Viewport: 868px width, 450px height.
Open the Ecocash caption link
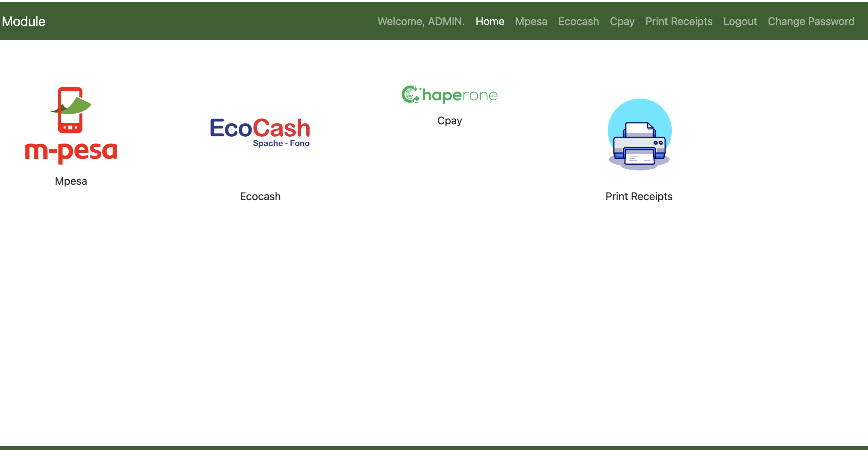[260, 196]
